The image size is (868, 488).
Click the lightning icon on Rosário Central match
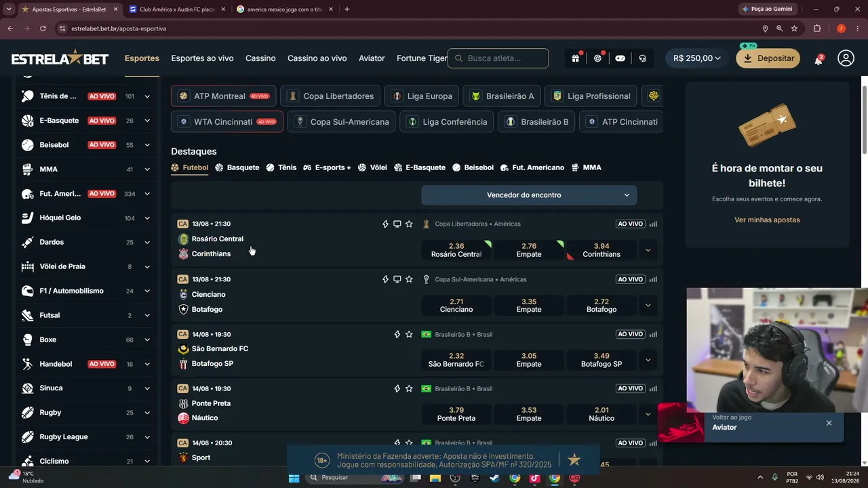pyautogui.click(x=386, y=224)
